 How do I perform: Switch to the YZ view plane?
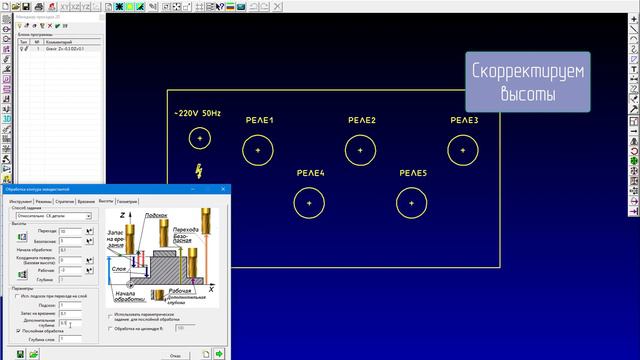86,7
